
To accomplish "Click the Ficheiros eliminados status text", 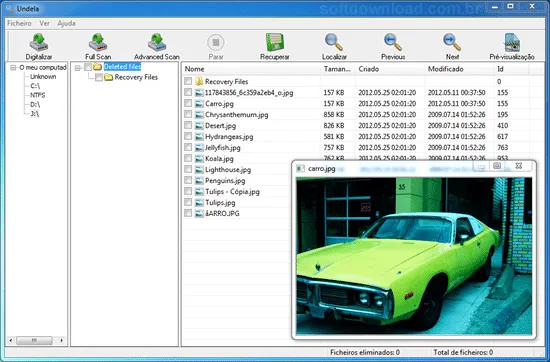I will tap(365, 352).
